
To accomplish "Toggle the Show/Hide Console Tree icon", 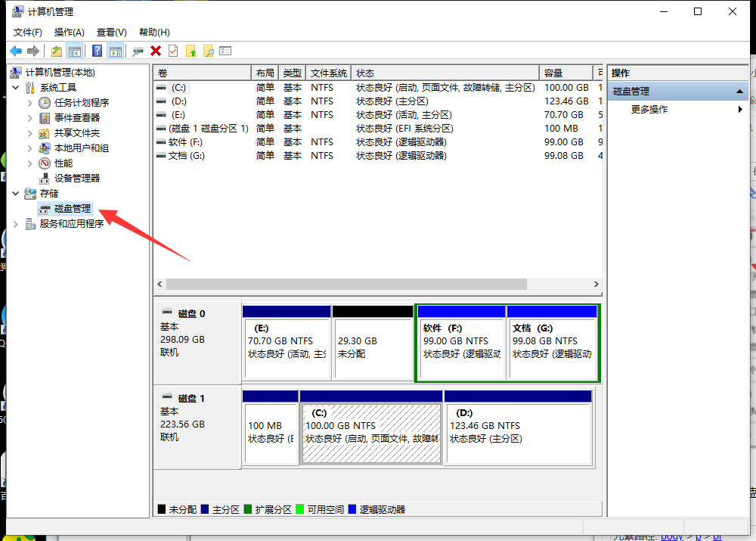I will pos(74,51).
